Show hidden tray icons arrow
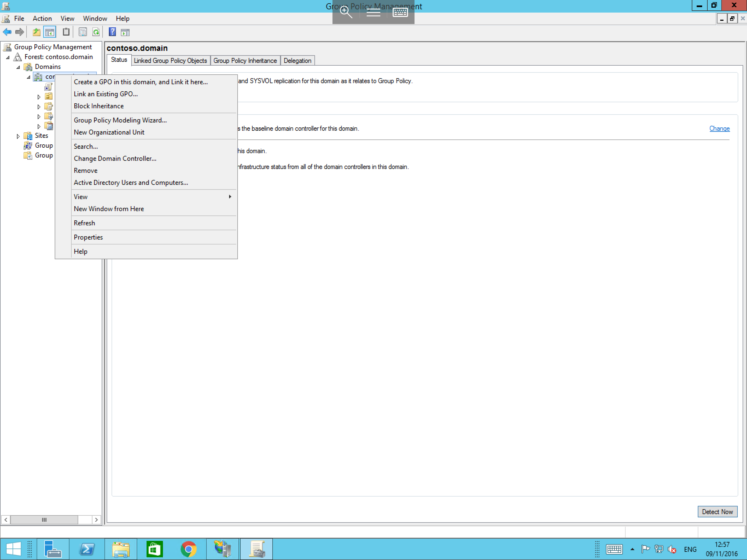Image resolution: width=747 pixels, height=560 pixels. [x=632, y=549]
